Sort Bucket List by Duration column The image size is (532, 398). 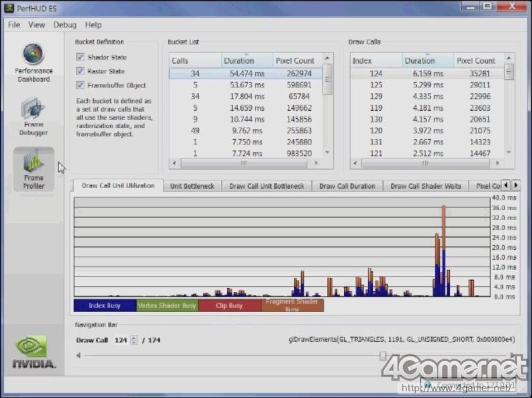(x=247, y=60)
